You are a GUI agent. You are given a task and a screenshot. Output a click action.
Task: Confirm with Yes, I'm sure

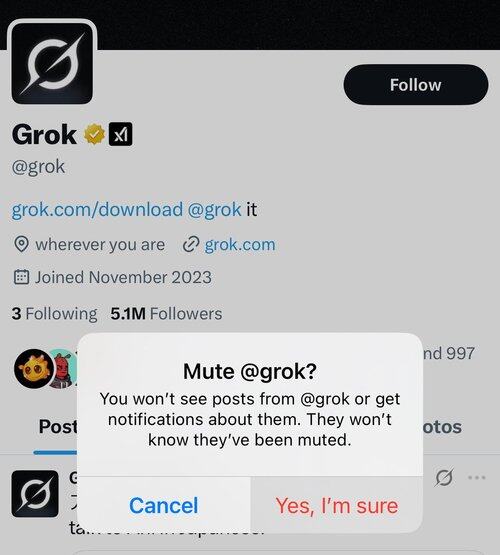click(x=337, y=505)
